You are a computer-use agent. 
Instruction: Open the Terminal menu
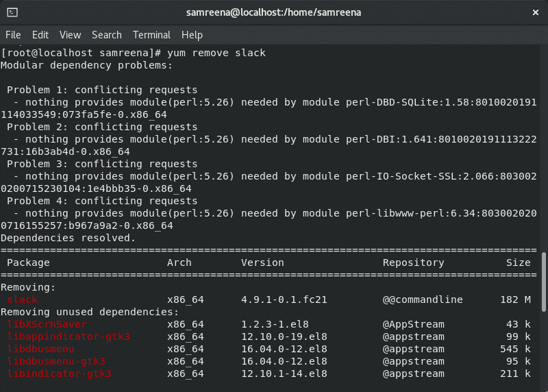[x=151, y=35]
